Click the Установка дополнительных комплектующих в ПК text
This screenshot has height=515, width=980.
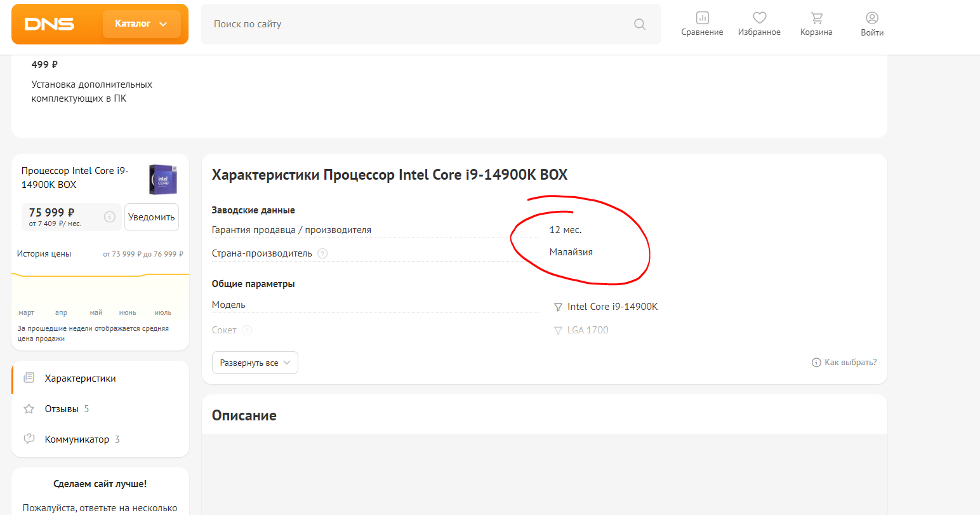[92, 91]
